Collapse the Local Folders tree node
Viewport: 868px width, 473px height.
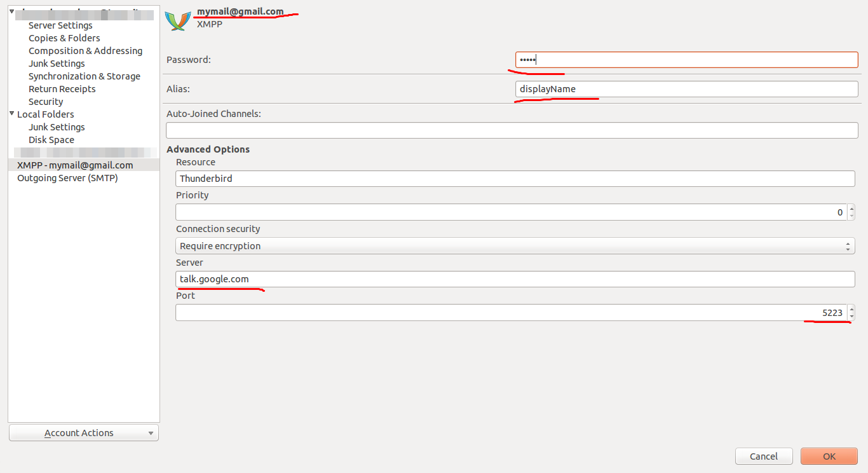point(11,114)
